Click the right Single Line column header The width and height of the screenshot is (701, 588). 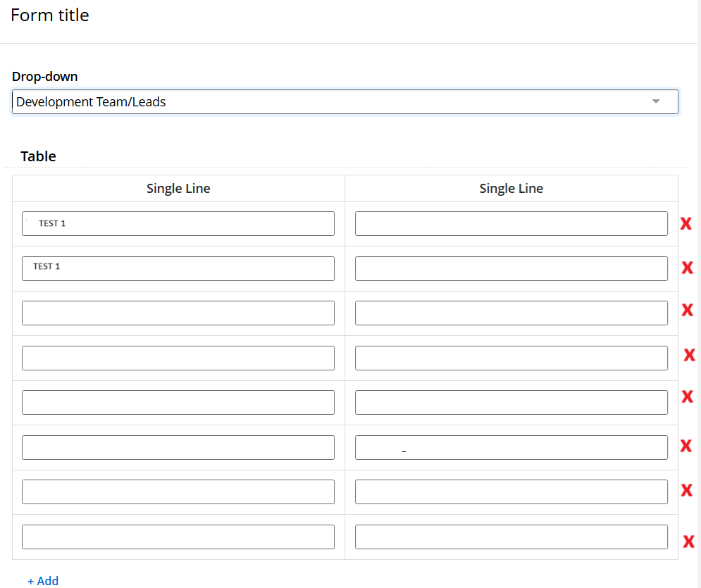click(x=511, y=189)
